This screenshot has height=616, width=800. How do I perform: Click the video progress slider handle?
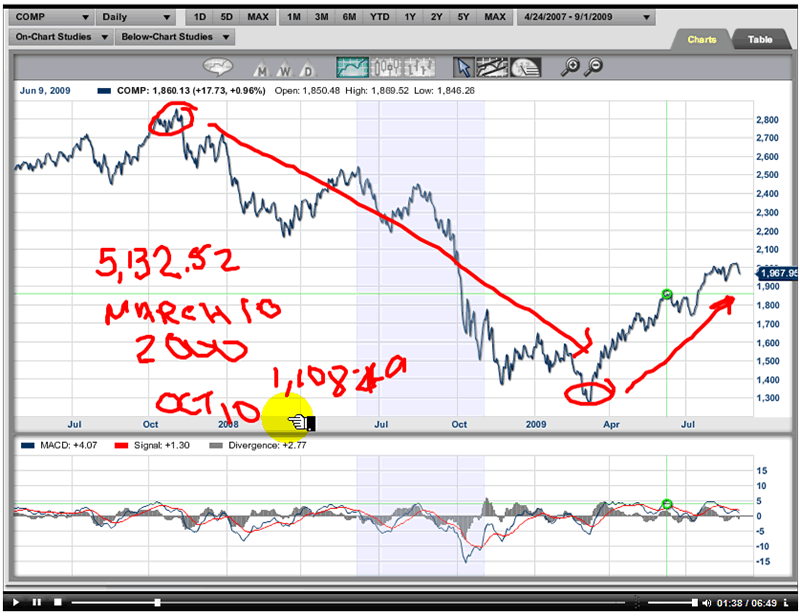coord(157,603)
